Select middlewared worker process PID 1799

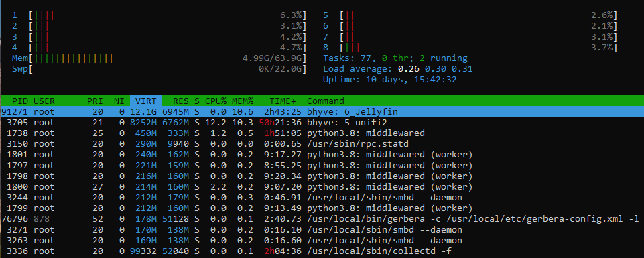pyautogui.click(x=322, y=208)
